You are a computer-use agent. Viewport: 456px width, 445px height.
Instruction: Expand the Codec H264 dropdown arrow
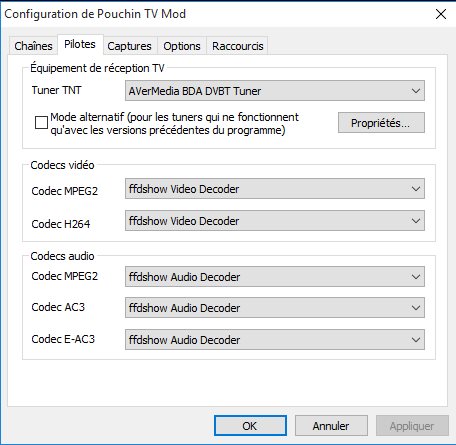point(416,221)
